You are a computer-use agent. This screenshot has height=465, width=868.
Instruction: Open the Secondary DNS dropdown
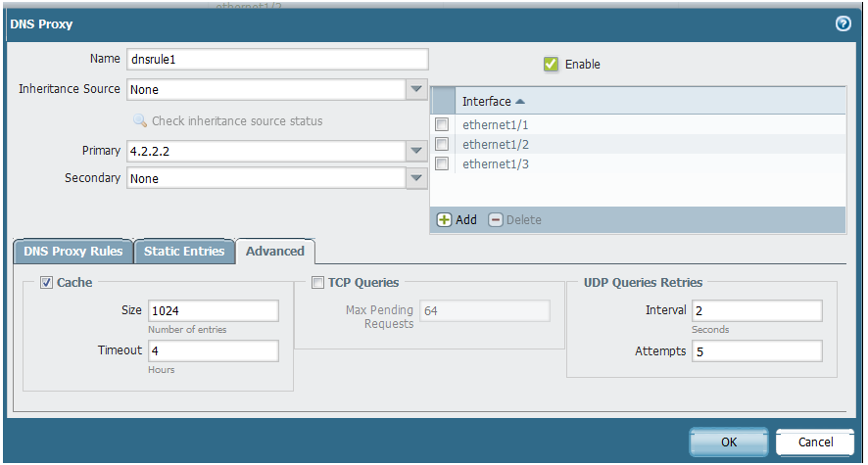pos(416,178)
